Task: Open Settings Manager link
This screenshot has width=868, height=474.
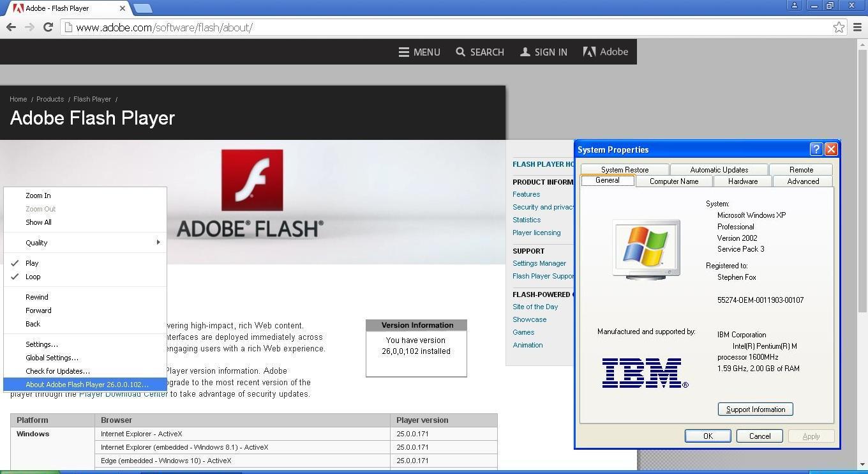Action: click(x=539, y=263)
